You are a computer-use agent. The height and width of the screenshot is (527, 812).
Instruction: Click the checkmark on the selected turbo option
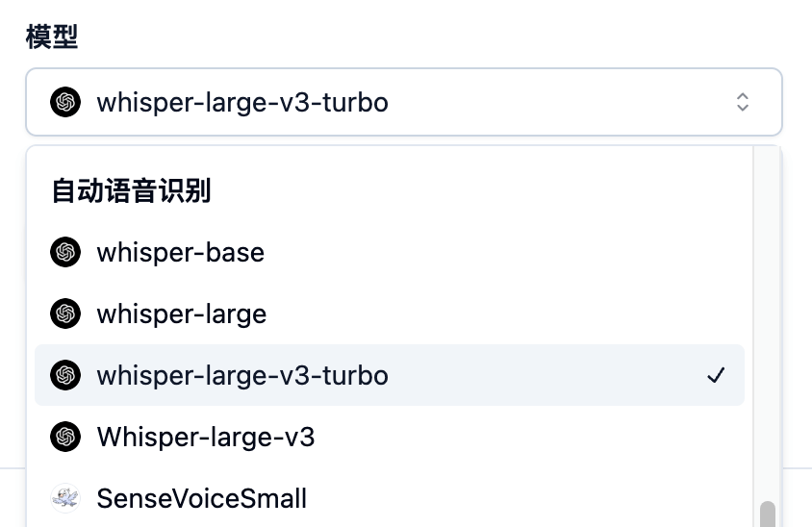tap(715, 375)
